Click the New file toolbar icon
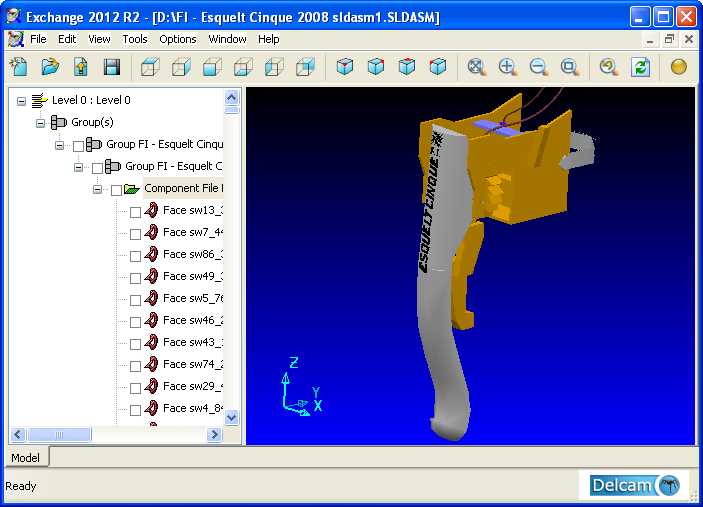 click(x=19, y=67)
